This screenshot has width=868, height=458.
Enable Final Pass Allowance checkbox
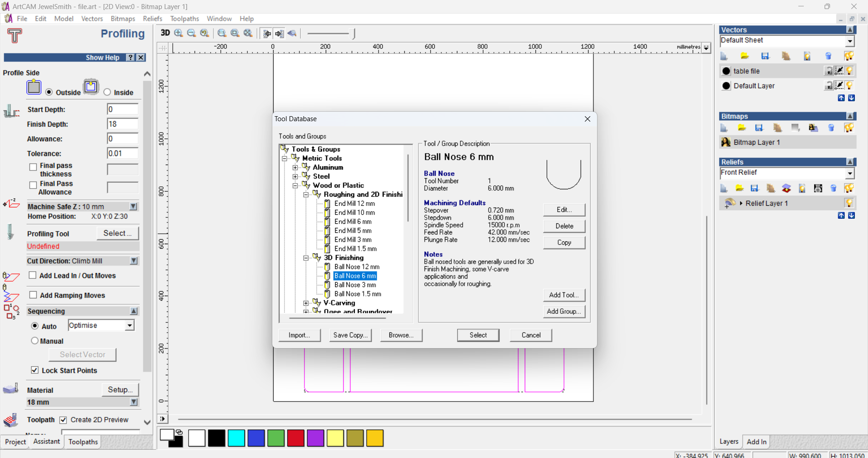point(33,185)
